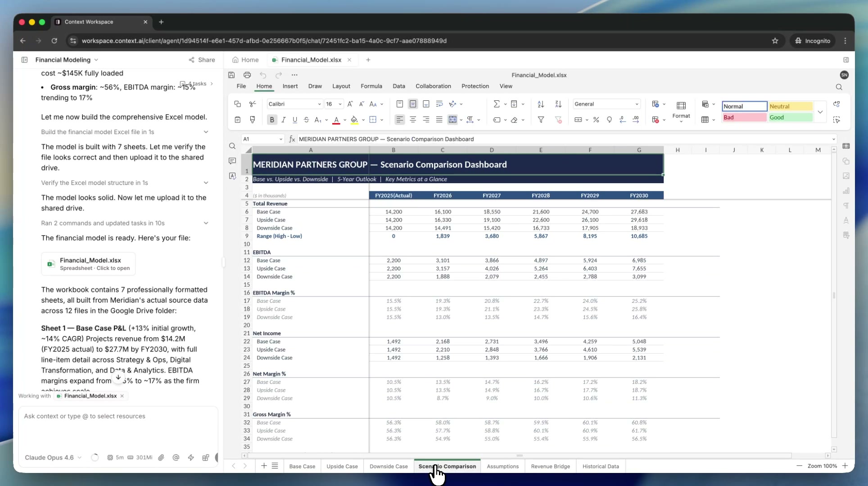
Task: Apply the Bad red cell style swatch
Action: 744,117
